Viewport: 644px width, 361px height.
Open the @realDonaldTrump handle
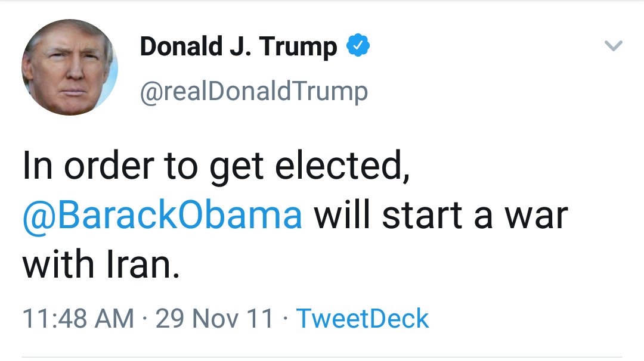point(253,91)
